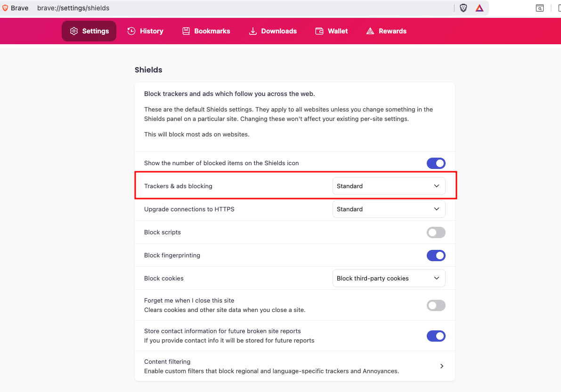Open the Brave Rewards BAT triangle icon
The height and width of the screenshot is (392, 561).
(480, 8)
